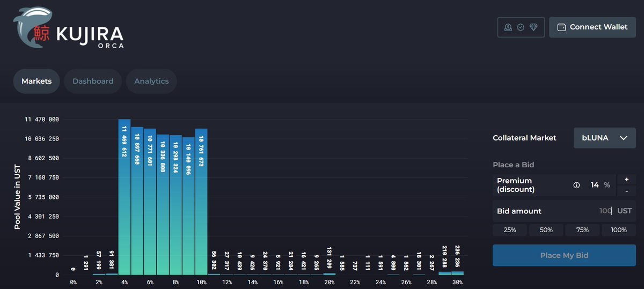
Task: Select the 7% pool bar 10 336 808
Action: tap(163, 204)
